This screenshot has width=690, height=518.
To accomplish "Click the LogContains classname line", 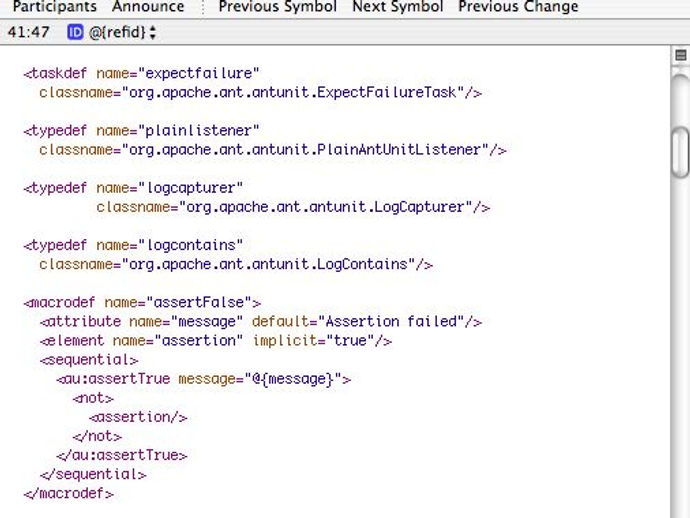I will (x=236, y=265).
